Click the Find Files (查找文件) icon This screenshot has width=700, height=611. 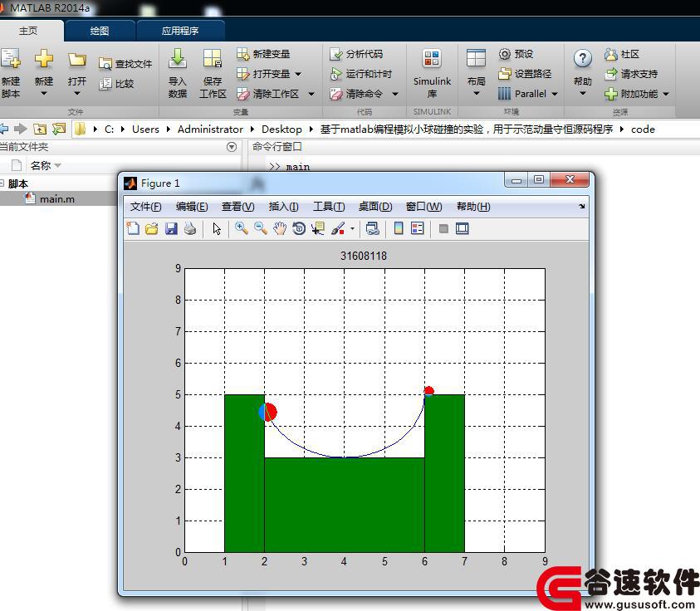(105, 64)
